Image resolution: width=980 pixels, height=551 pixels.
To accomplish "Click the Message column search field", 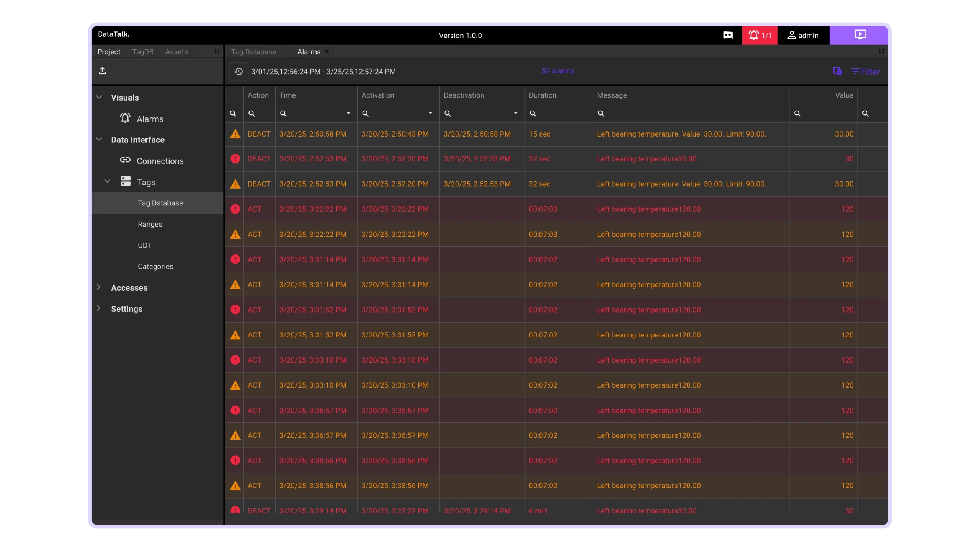I will [691, 113].
